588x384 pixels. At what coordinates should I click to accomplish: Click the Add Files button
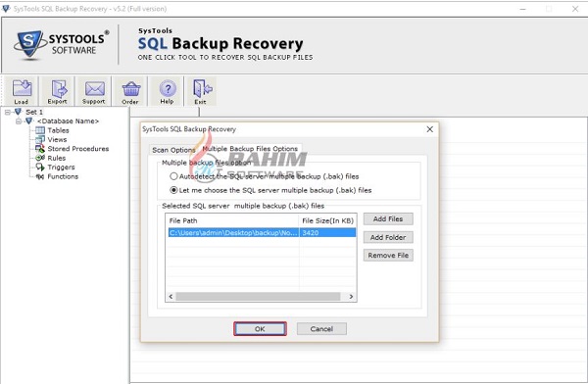point(388,219)
